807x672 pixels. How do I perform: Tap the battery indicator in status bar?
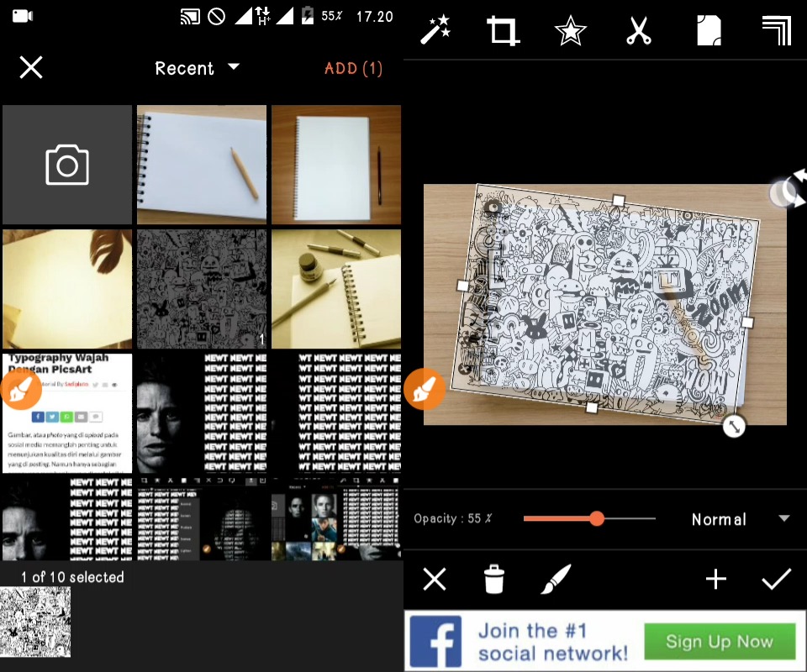[308, 15]
